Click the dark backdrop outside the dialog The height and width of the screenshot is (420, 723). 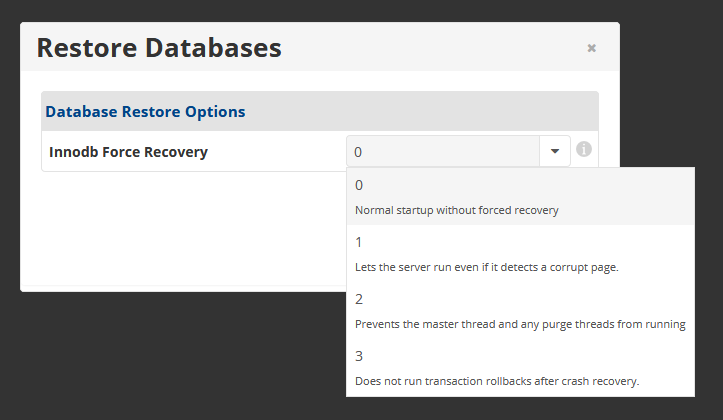pyautogui.click(x=184, y=360)
